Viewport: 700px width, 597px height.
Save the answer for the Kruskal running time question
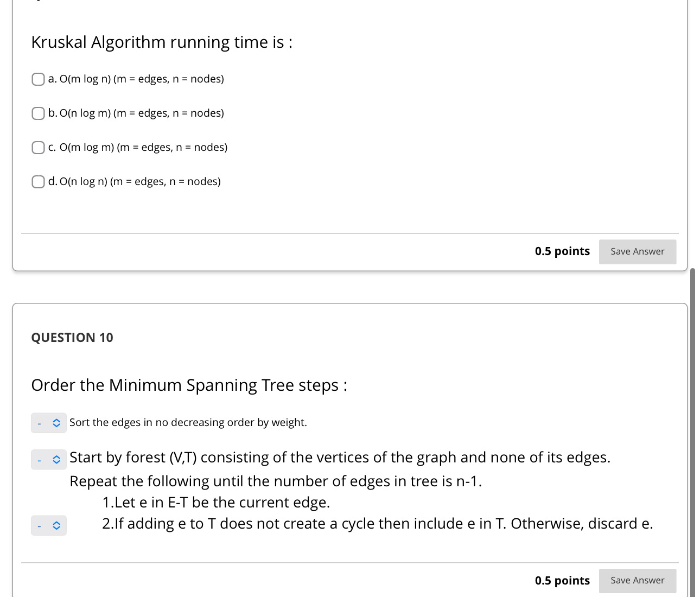[637, 251]
